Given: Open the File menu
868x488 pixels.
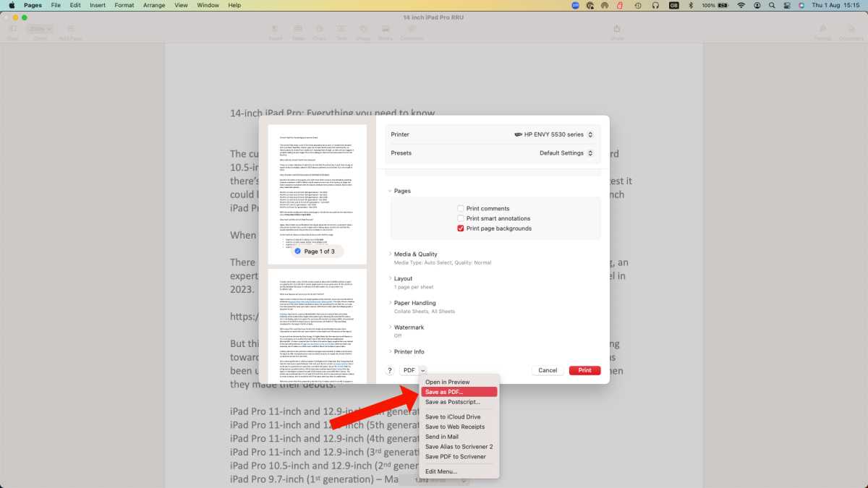Looking at the screenshot, I should click(x=56, y=5).
